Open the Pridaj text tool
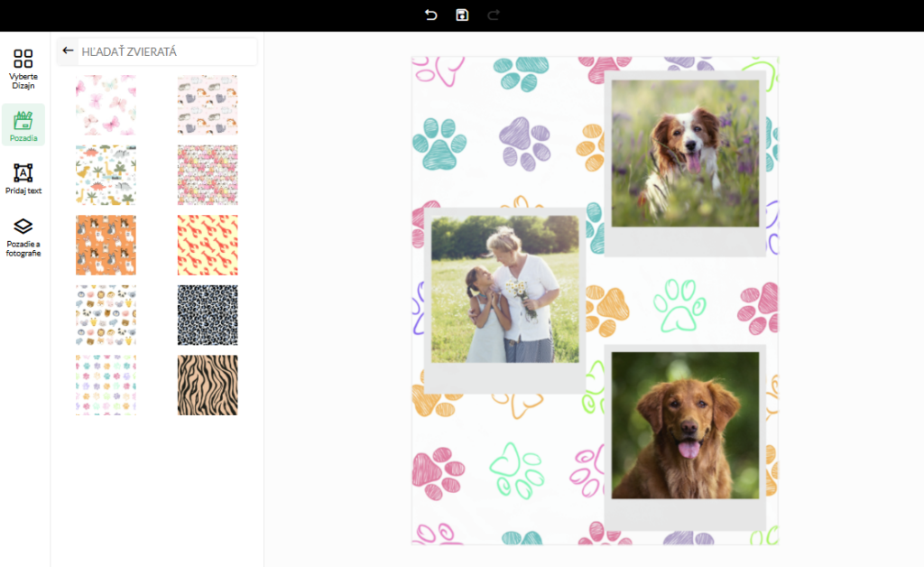 coord(23,179)
